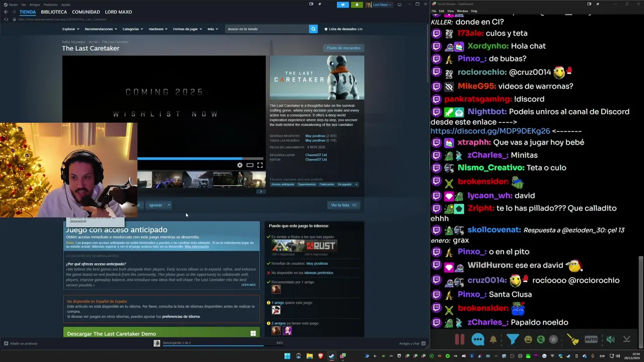Expand the Explorar store menu

pyautogui.click(x=70, y=29)
